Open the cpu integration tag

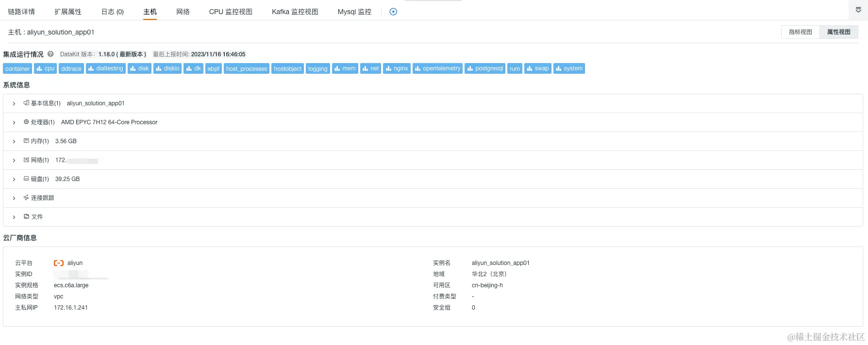pyautogui.click(x=46, y=68)
